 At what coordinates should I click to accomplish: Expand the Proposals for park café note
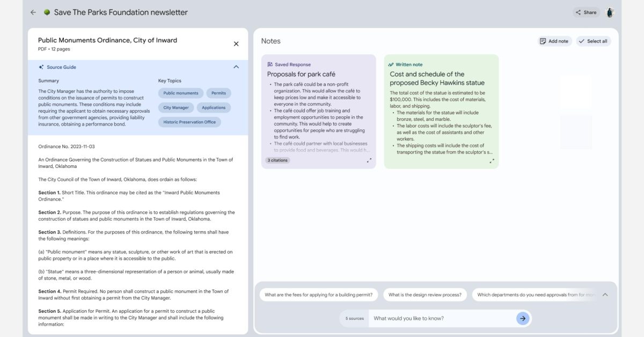coord(370,160)
